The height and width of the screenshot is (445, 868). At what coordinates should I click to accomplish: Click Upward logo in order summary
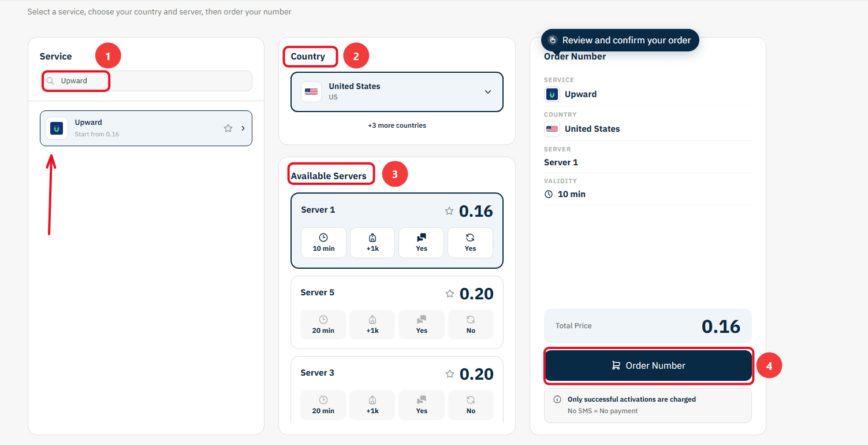[x=552, y=94]
